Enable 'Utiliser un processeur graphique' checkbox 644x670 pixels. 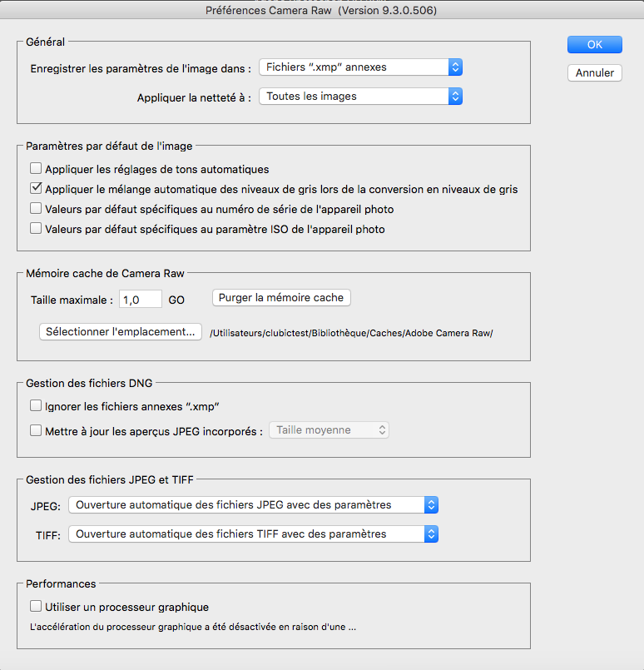[36, 607]
